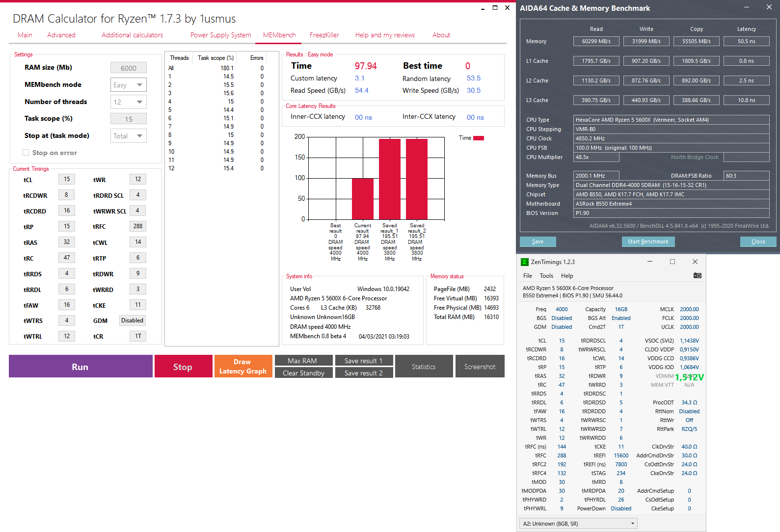Click the GDM Disabled box in Current Timings

[x=133, y=320]
